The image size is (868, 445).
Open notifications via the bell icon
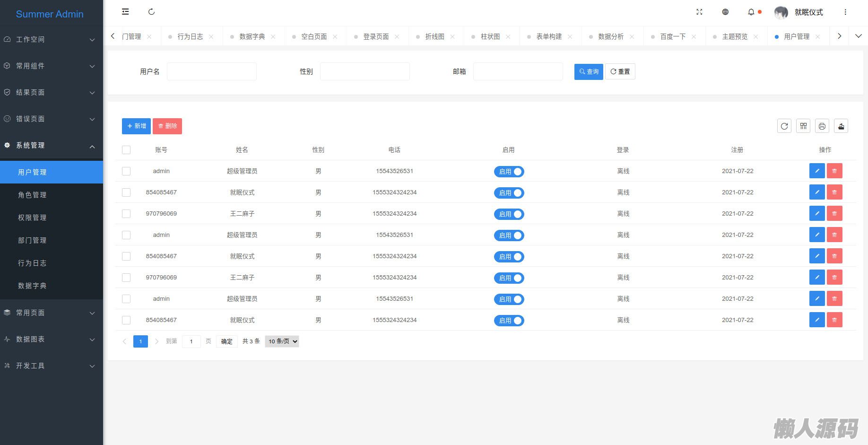tap(751, 12)
